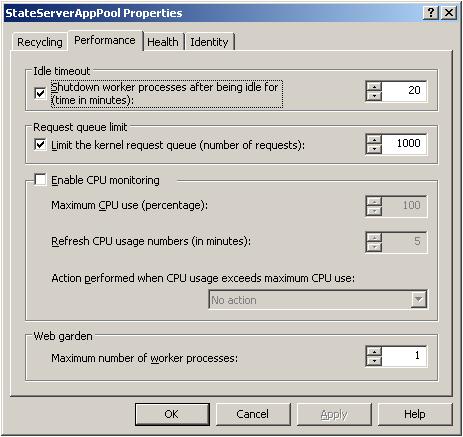Click the Help button
The width and height of the screenshot is (463, 437).
coord(415,414)
